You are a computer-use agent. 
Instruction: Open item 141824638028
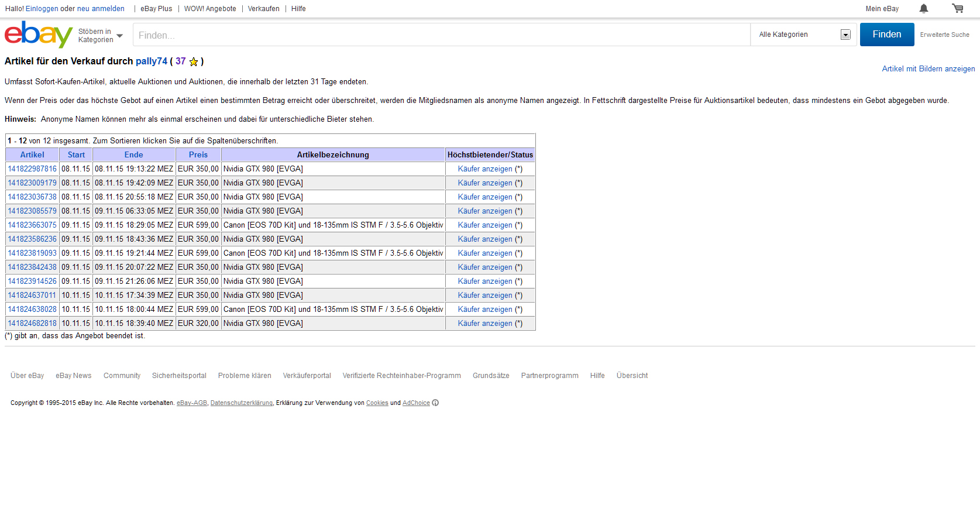pyautogui.click(x=32, y=310)
